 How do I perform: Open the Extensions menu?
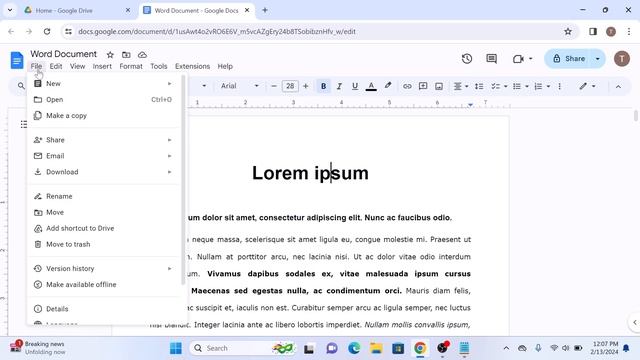(192, 66)
